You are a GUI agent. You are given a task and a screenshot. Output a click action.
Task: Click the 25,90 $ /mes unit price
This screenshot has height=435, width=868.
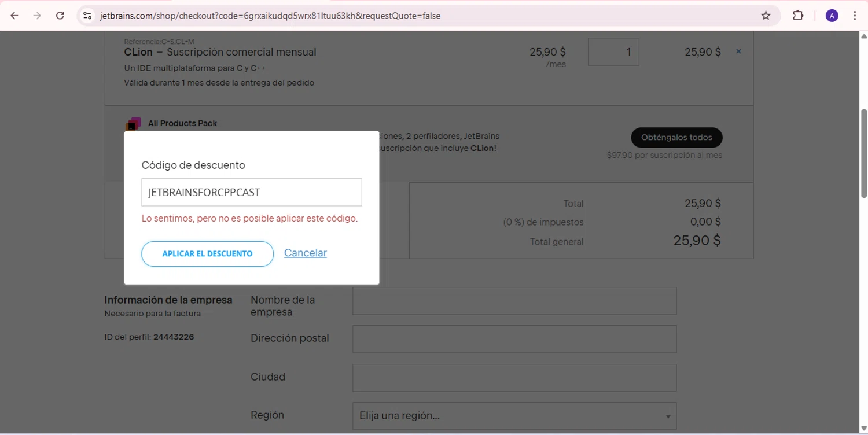[547, 57]
